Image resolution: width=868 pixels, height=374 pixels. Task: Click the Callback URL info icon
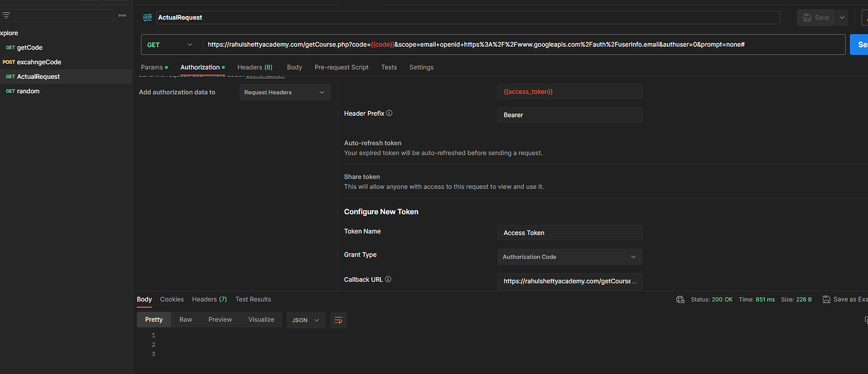[388, 279]
